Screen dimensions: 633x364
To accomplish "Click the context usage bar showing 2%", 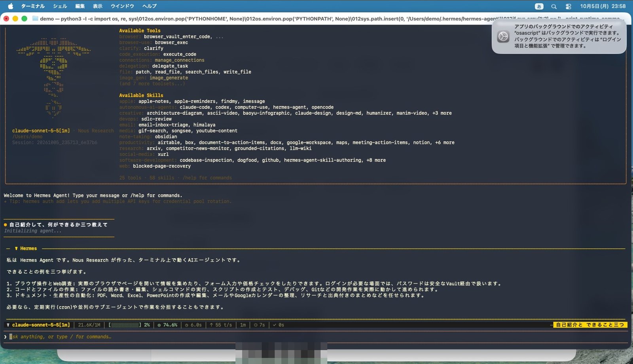I will coord(129,325).
